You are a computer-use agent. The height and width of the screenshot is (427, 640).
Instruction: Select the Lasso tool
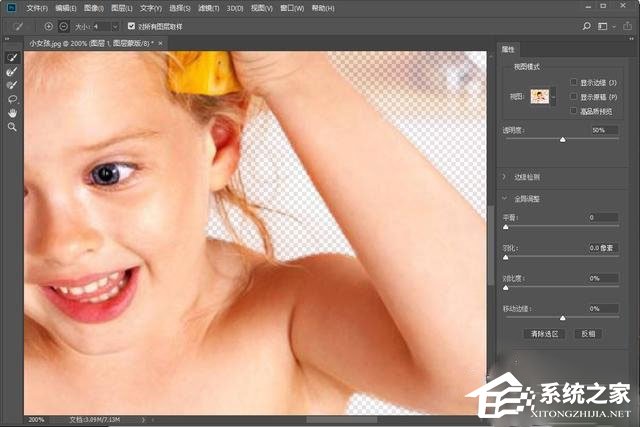[12, 100]
